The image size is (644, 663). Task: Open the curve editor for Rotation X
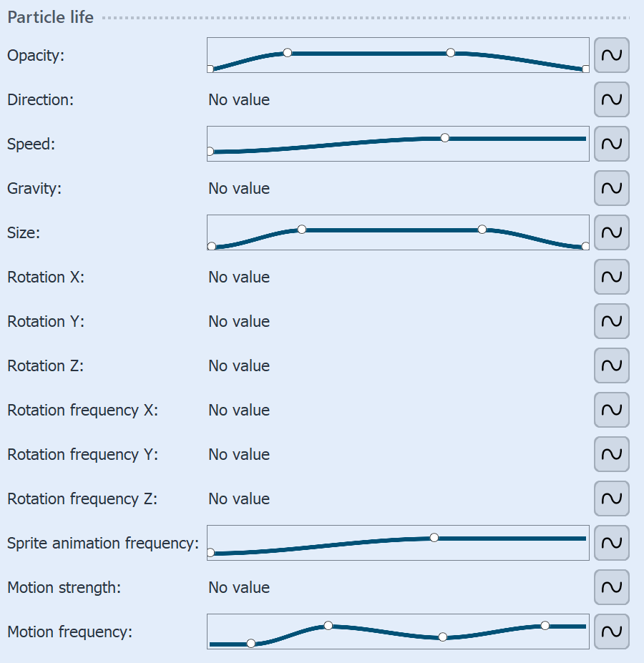611,277
